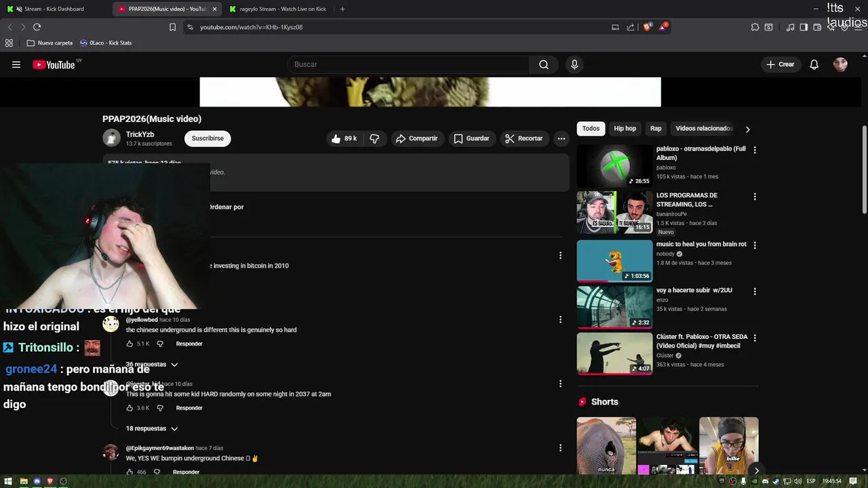Close the PPAP2026 YouTube tab
The height and width of the screenshot is (488, 868).
(215, 9)
